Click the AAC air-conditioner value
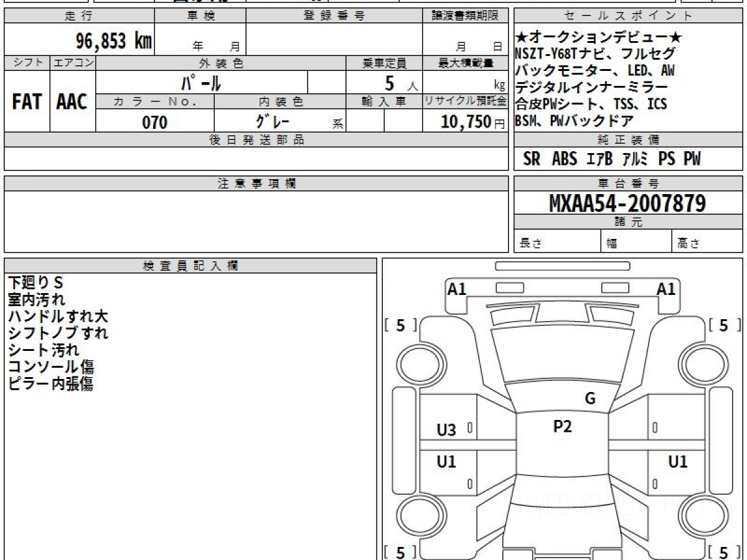This screenshot has width=747, height=560. coord(72,102)
